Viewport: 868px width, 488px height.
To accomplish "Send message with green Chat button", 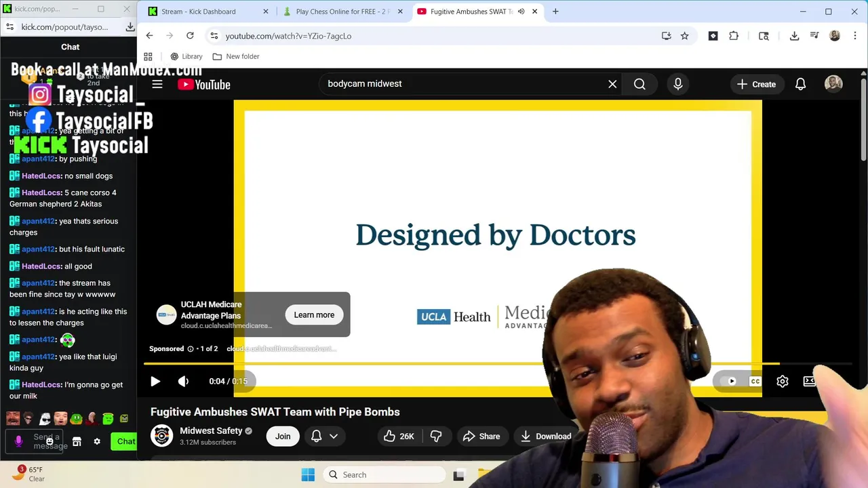I will (124, 441).
